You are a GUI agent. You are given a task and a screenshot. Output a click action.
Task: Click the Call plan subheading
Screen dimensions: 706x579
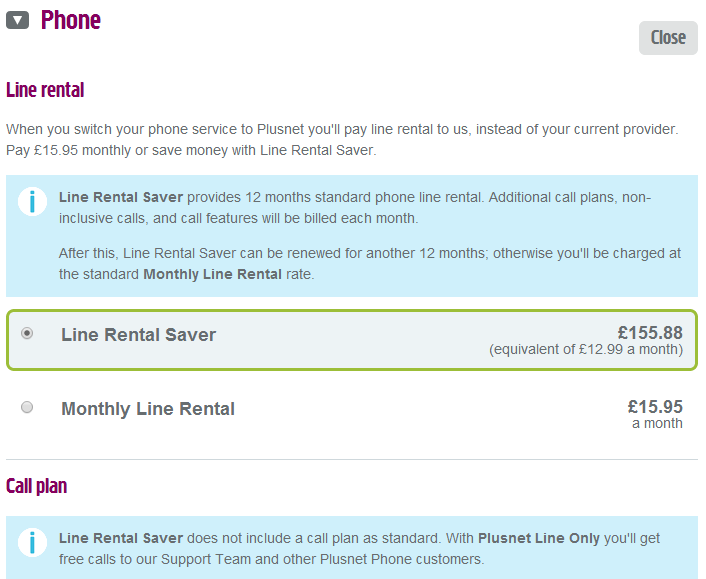coord(37,486)
